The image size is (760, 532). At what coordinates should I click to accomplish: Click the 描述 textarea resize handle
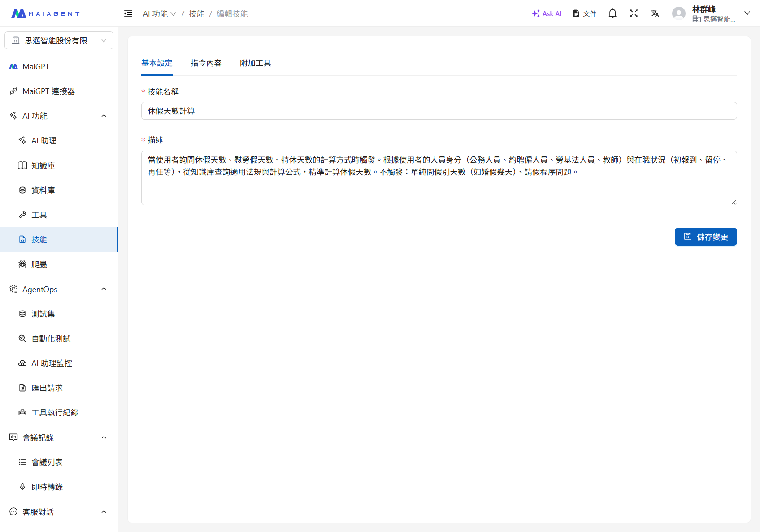[x=734, y=202]
